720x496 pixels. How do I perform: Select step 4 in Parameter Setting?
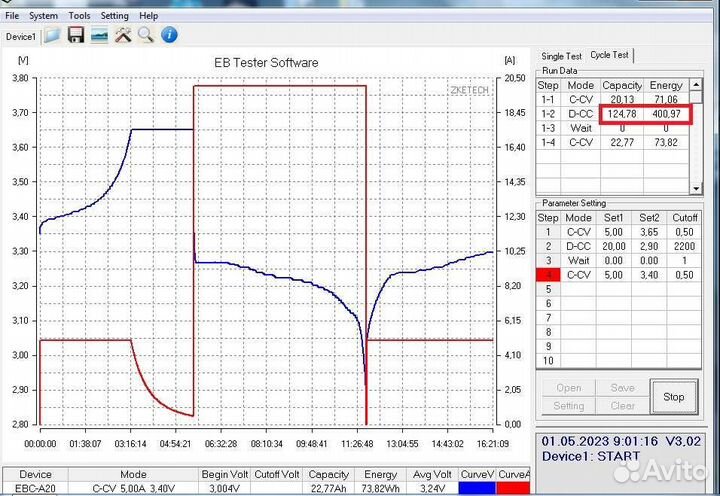548,274
